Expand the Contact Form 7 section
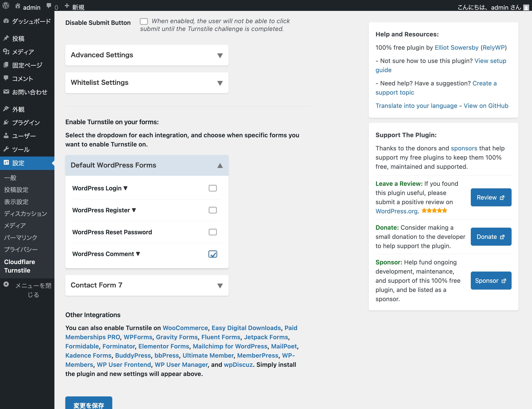Viewport: 532px width, 409px height. pos(147,285)
